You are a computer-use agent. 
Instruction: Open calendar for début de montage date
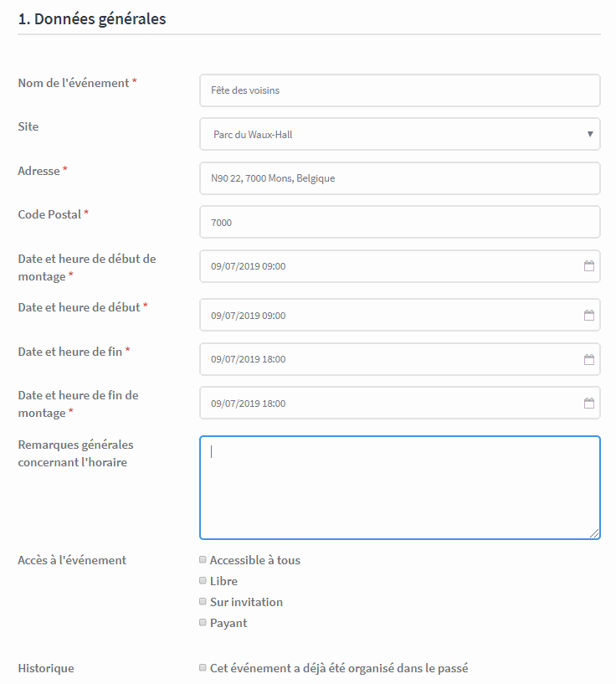[x=589, y=265]
